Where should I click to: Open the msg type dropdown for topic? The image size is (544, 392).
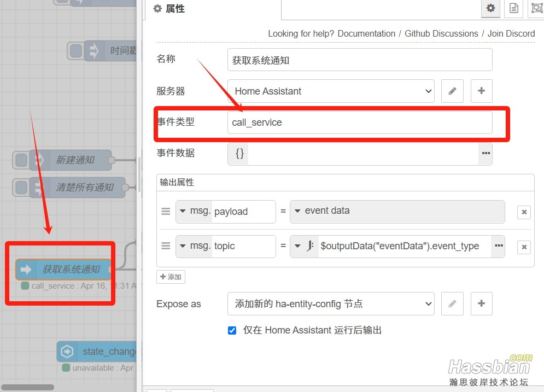click(x=194, y=246)
